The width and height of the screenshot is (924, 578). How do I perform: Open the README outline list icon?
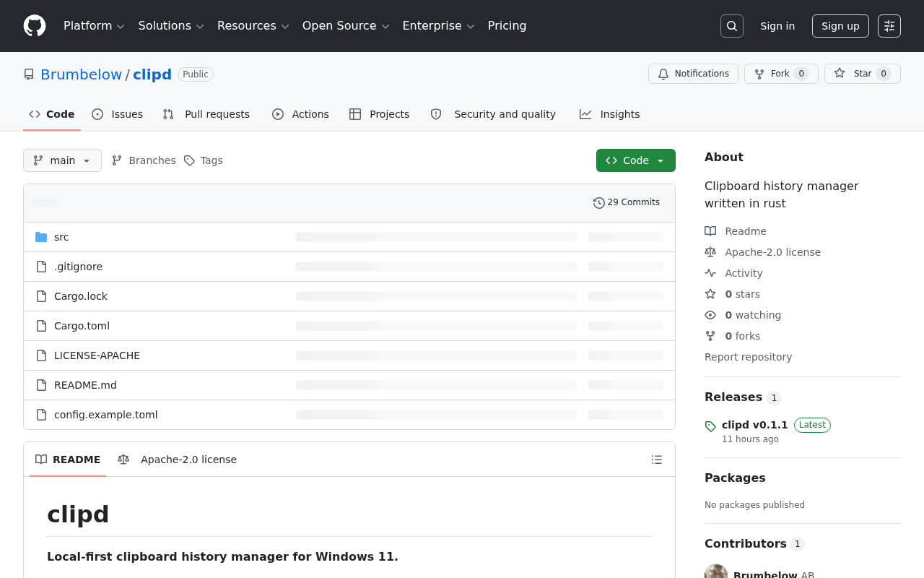657,460
